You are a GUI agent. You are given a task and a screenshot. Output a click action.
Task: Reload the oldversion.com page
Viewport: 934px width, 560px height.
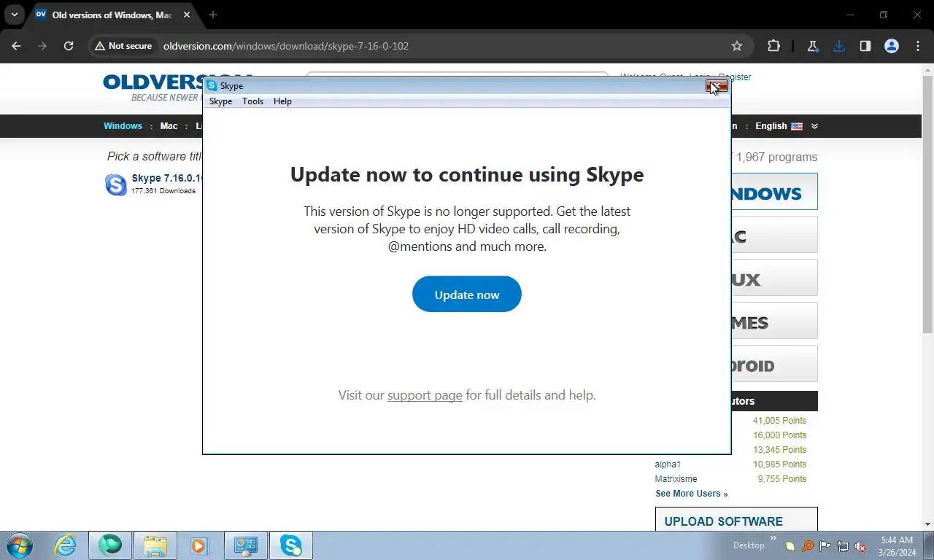pos(69,46)
